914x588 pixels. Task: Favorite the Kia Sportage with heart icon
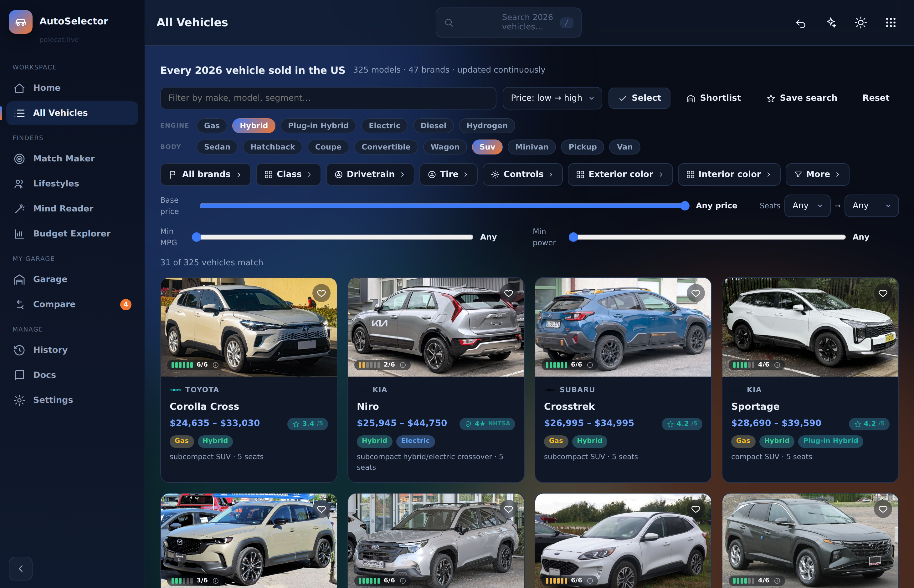[883, 293]
